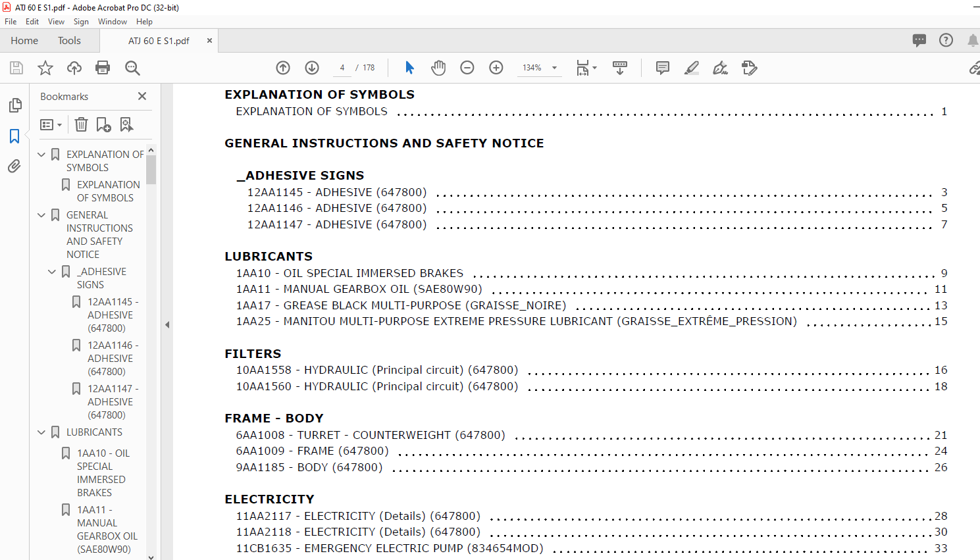Select bookmark 12AA1147 - ADHESIVE (647800)

113,402
